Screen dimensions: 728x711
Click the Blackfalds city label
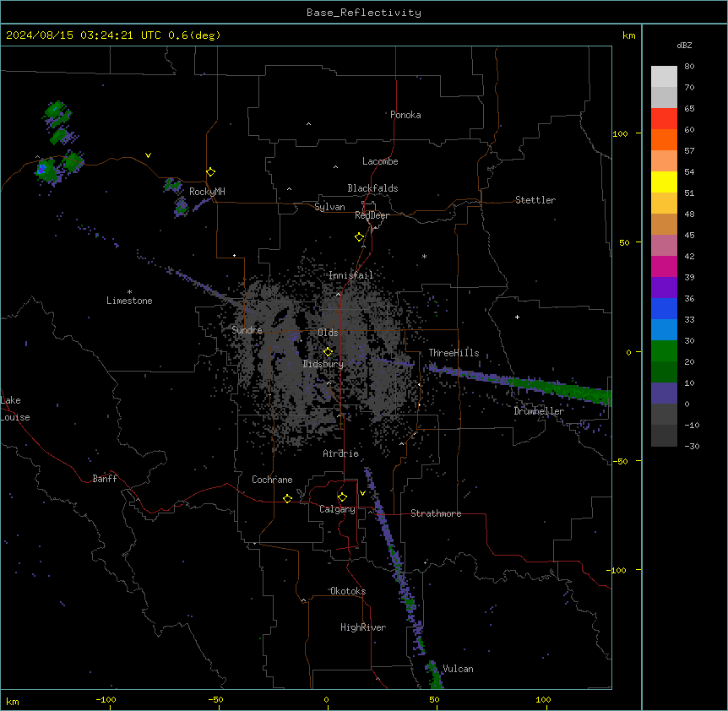pyautogui.click(x=372, y=188)
